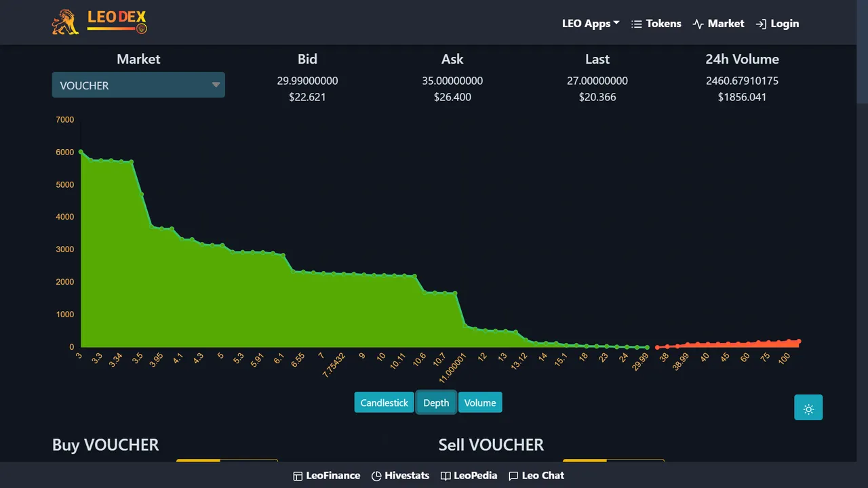Click the LeoPedia book icon

[x=446, y=476]
